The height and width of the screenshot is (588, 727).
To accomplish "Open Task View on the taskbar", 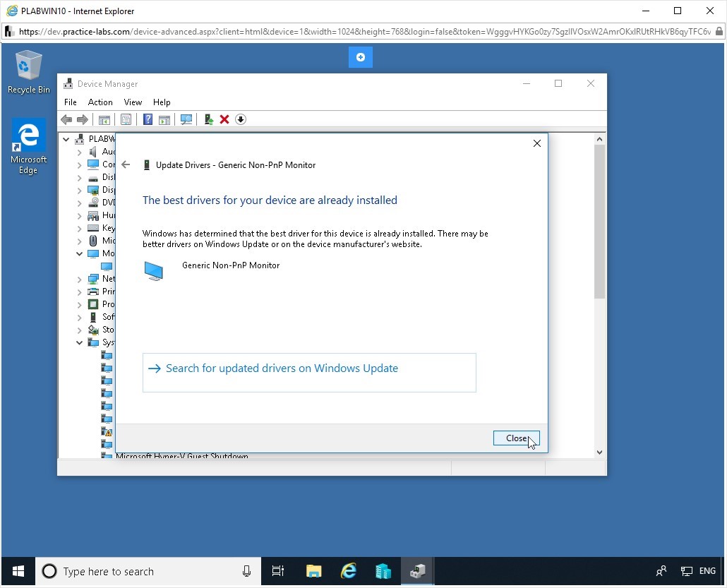I will coord(277,571).
